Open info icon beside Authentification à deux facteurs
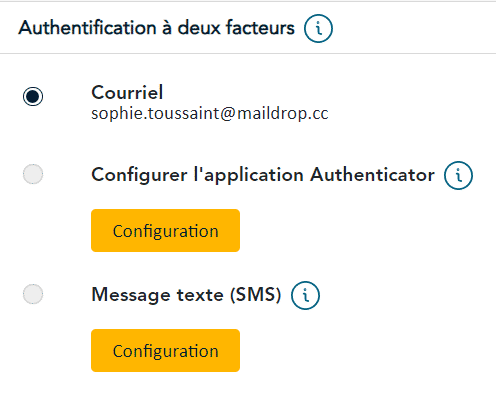 pos(318,28)
